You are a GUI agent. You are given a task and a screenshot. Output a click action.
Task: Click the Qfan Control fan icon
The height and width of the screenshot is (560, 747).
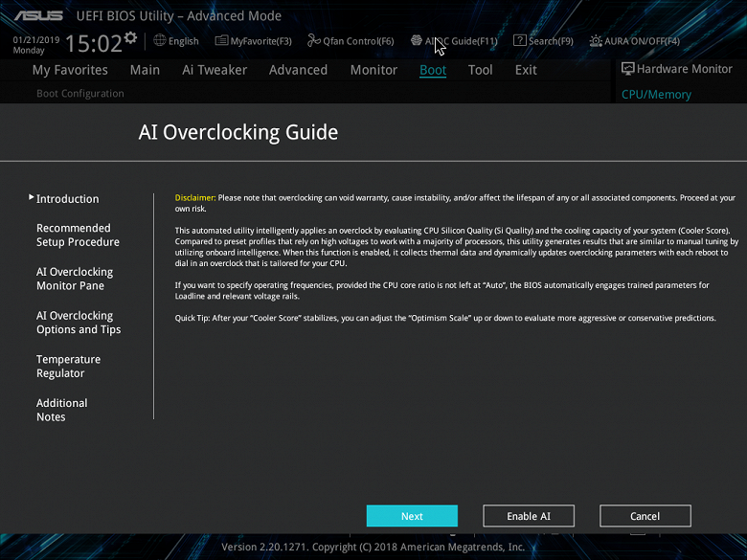[x=313, y=40]
